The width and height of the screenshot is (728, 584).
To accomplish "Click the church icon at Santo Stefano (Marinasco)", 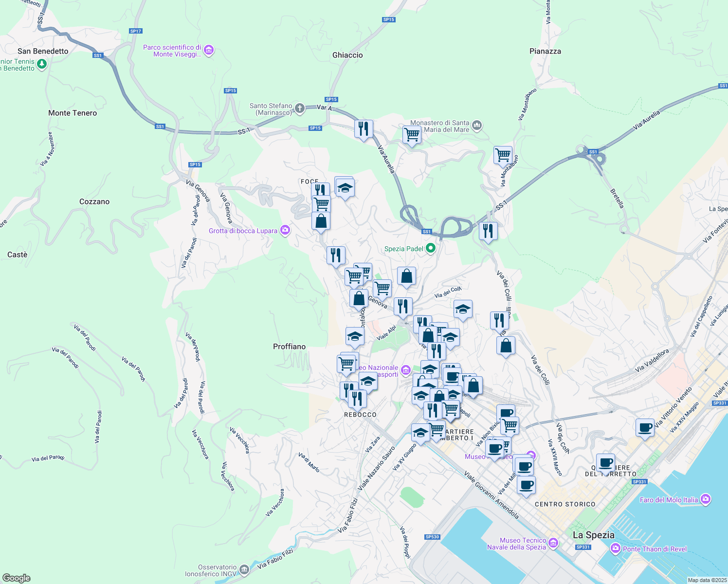I will click(299, 109).
